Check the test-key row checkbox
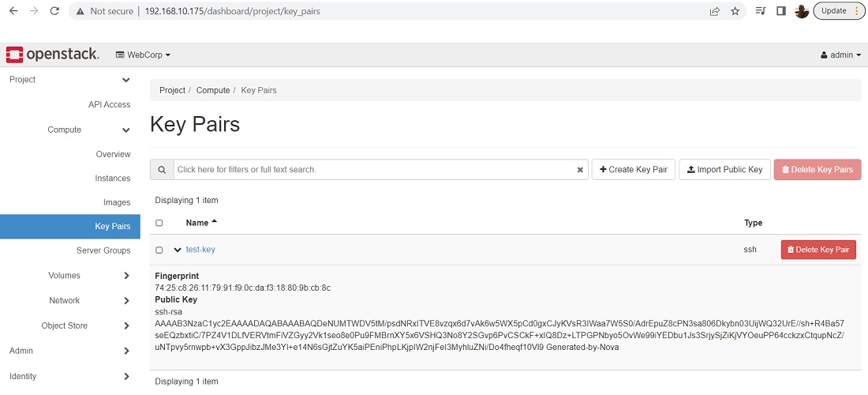This screenshot has height=395, width=868. pyautogui.click(x=159, y=250)
